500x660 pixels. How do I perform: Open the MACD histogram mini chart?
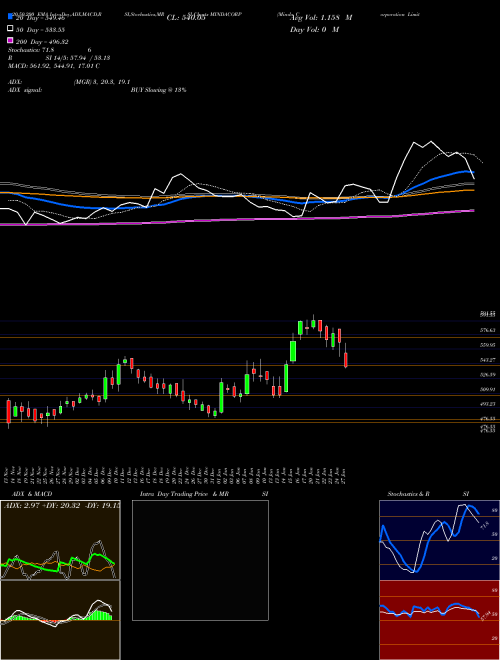tap(60, 620)
